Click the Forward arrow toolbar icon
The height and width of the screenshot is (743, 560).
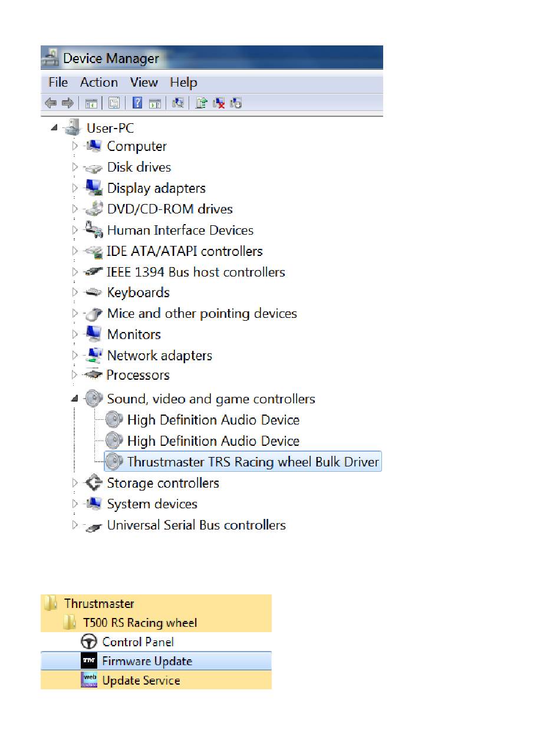tap(68, 103)
